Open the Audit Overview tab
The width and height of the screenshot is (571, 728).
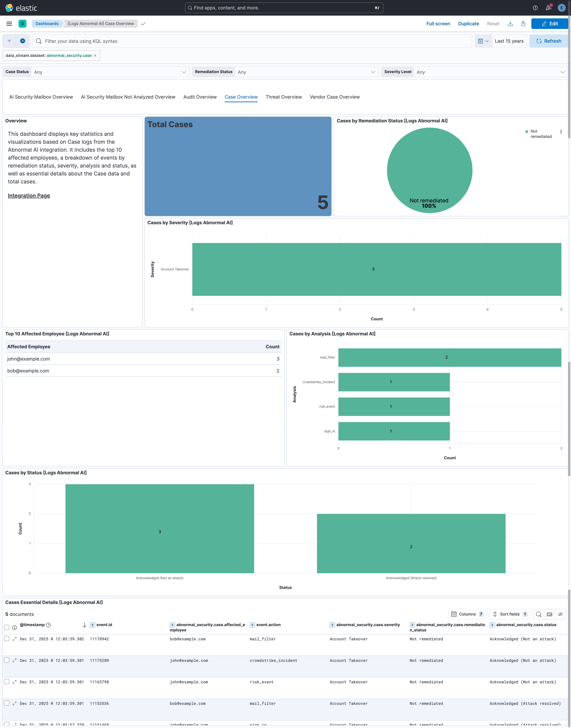click(200, 97)
